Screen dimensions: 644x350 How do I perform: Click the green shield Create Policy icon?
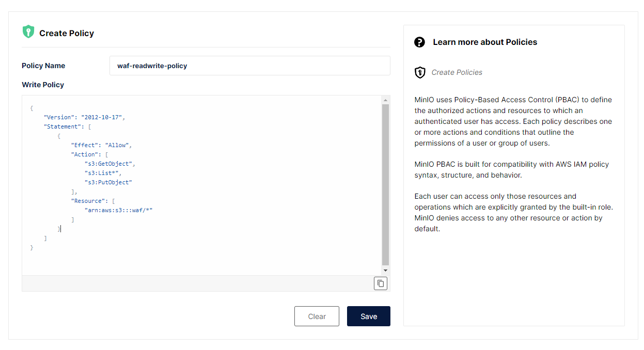(x=28, y=32)
